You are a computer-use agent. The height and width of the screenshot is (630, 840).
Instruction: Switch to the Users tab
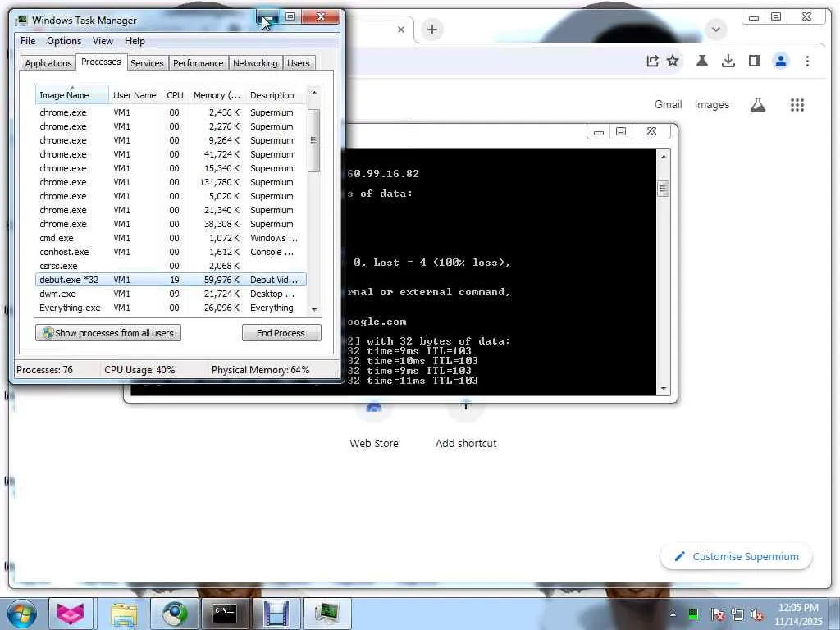click(299, 63)
